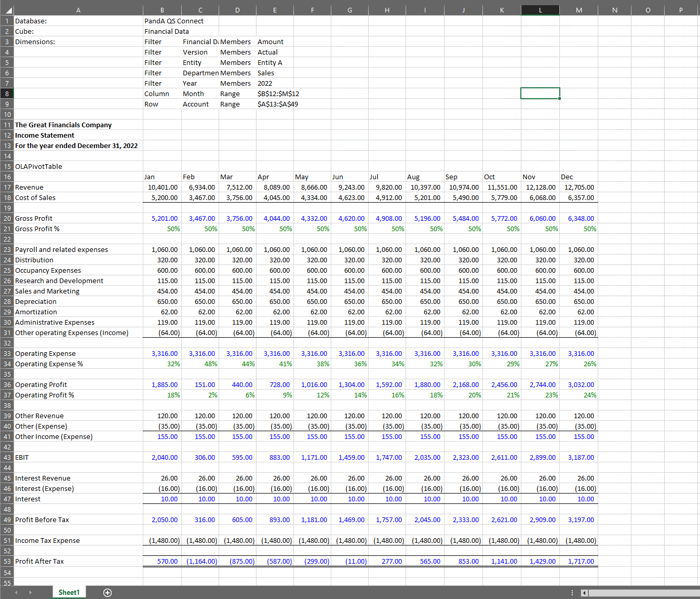Select column L header
This screenshot has height=599, width=700.
point(540,10)
